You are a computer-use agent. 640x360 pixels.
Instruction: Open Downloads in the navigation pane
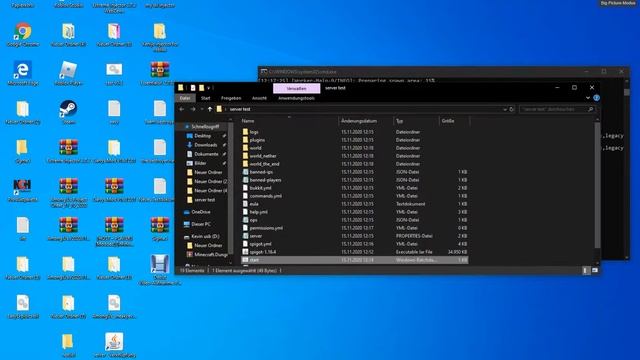(x=206, y=145)
